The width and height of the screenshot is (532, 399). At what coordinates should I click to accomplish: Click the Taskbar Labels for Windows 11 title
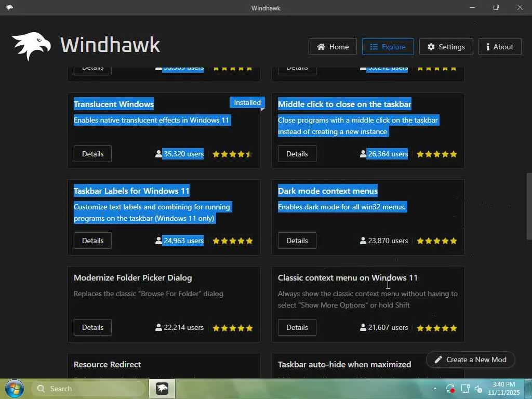point(131,191)
